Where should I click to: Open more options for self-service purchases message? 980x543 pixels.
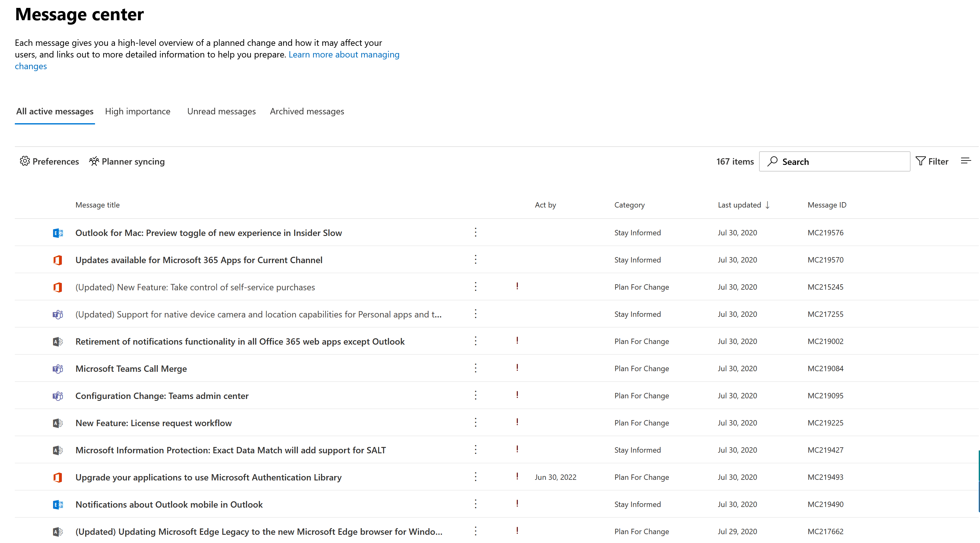coord(476,287)
